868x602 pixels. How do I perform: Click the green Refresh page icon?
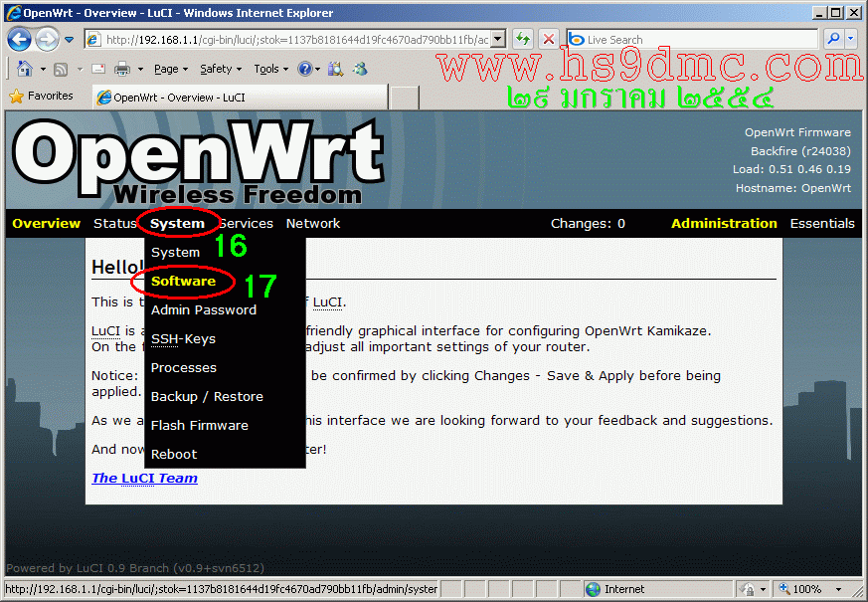pos(523,40)
